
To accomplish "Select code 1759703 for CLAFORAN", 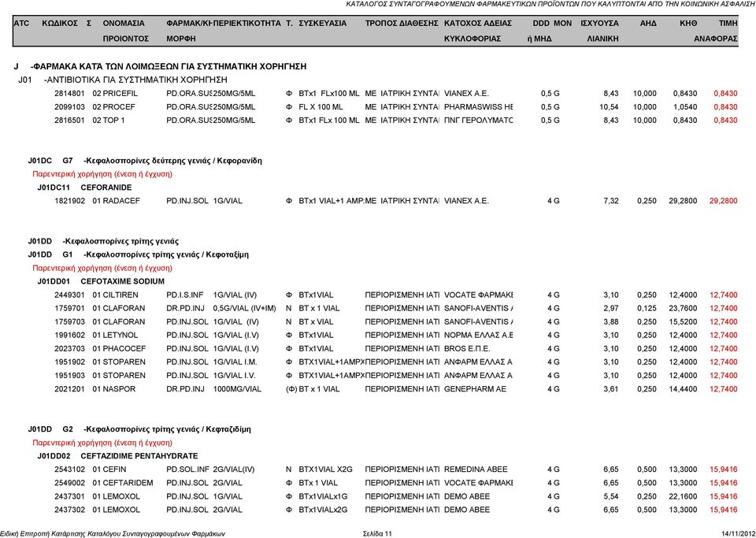I will pos(69,322).
